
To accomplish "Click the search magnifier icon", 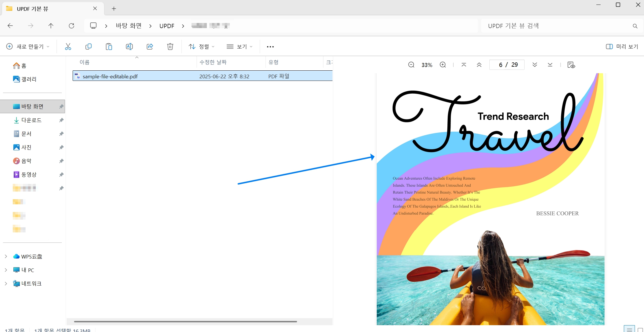I will (635, 26).
